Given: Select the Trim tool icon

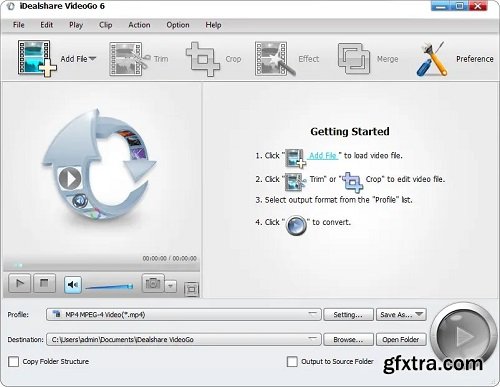Looking at the screenshot, I should [130, 59].
